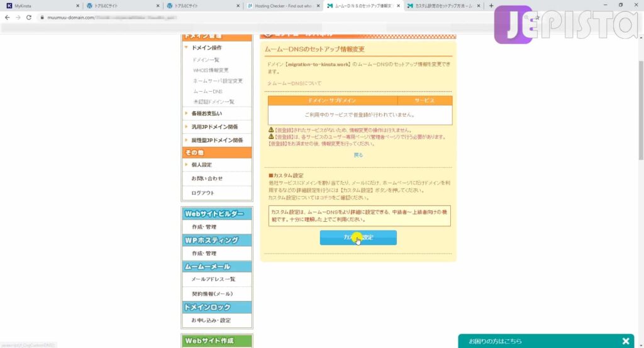Expand the 各種お支払い menu arrow

pos(186,113)
